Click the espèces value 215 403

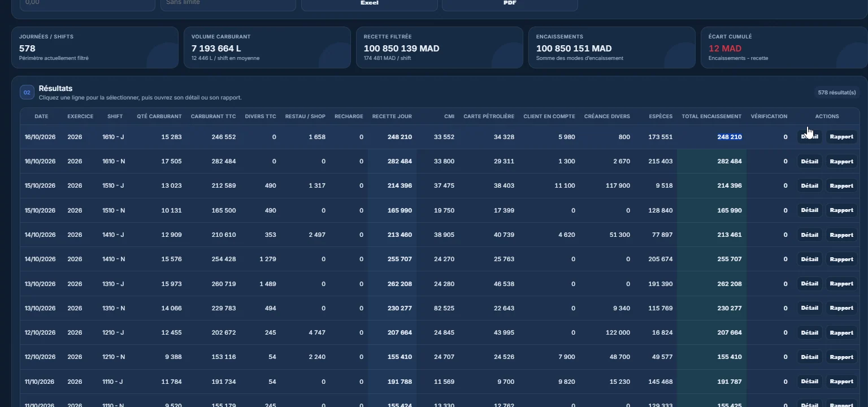point(661,162)
